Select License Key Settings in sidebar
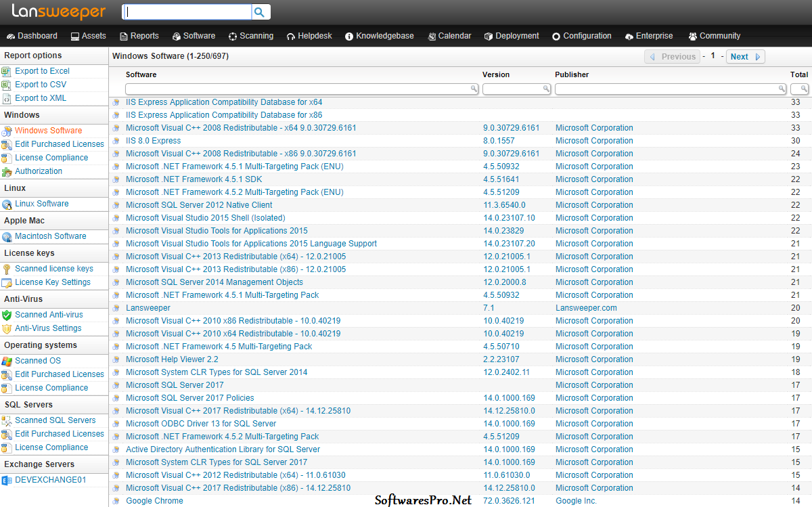812x507 pixels. coord(52,282)
